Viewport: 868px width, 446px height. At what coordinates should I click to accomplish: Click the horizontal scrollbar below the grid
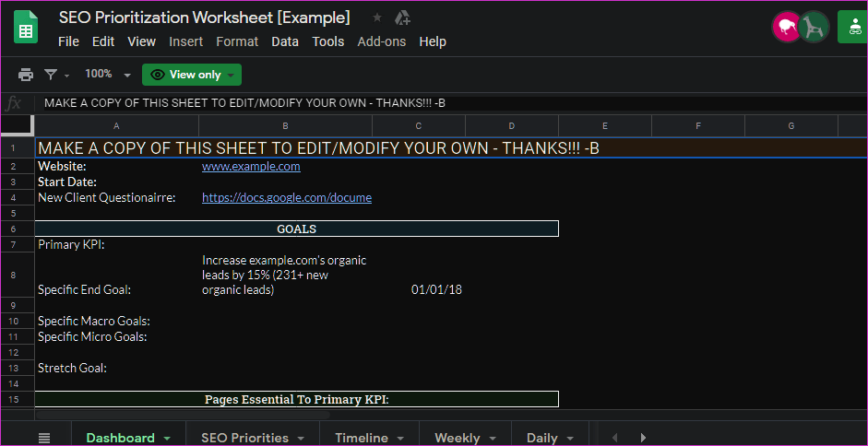(183, 415)
